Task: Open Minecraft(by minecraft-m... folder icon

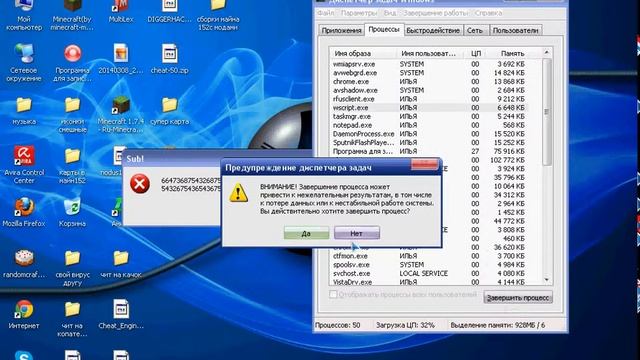Action: 72,16
